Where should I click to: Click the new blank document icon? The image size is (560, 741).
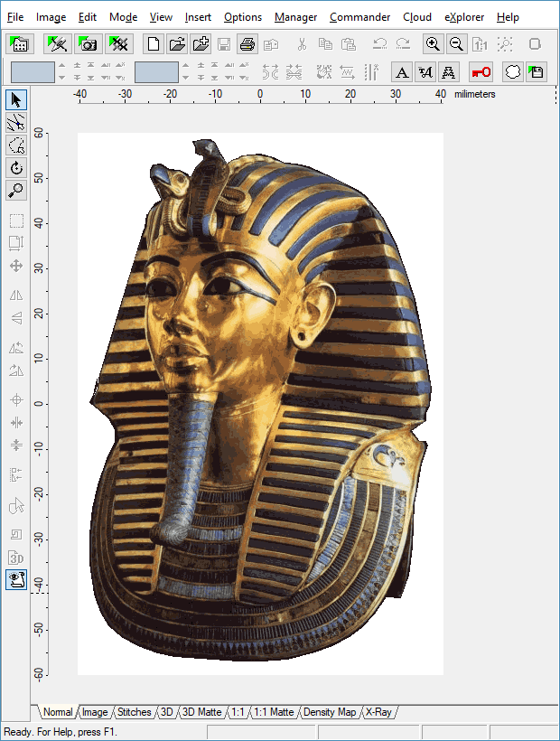153,44
